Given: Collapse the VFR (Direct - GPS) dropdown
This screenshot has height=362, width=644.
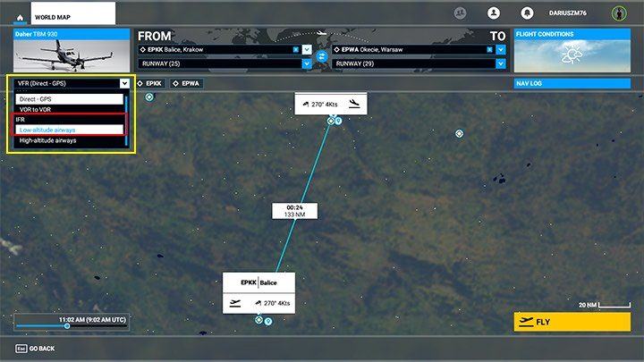Looking at the screenshot, I should pos(124,83).
